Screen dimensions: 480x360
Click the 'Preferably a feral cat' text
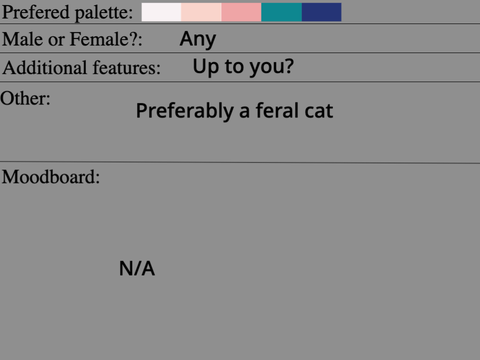pyautogui.click(x=234, y=111)
